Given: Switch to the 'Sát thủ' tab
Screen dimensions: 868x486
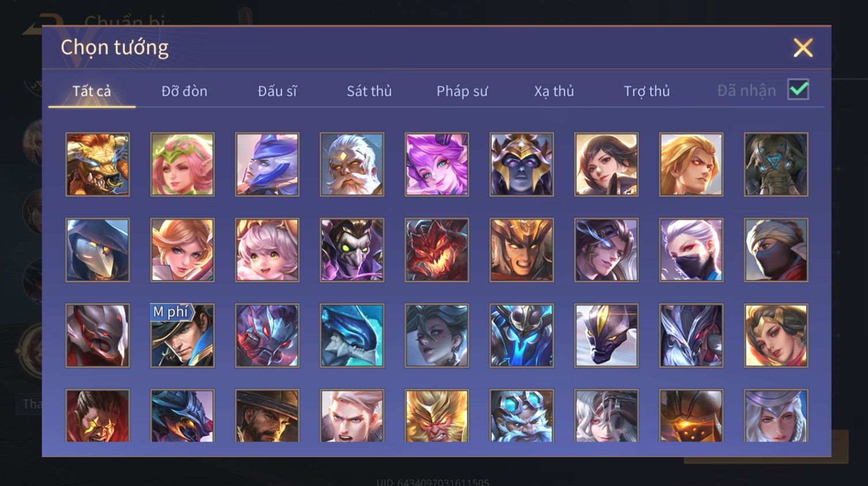Looking at the screenshot, I should [x=369, y=91].
